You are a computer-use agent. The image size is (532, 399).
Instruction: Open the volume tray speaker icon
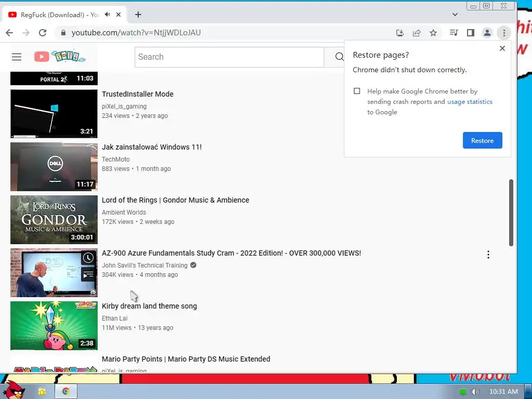point(475,392)
